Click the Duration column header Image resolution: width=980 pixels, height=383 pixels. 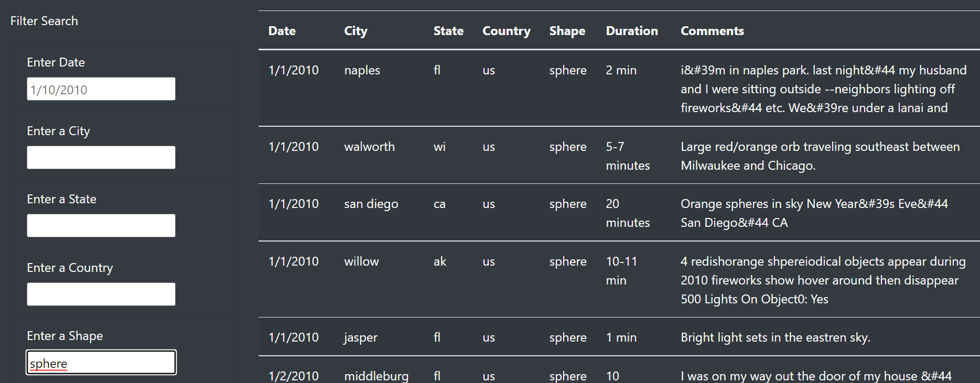point(631,31)
